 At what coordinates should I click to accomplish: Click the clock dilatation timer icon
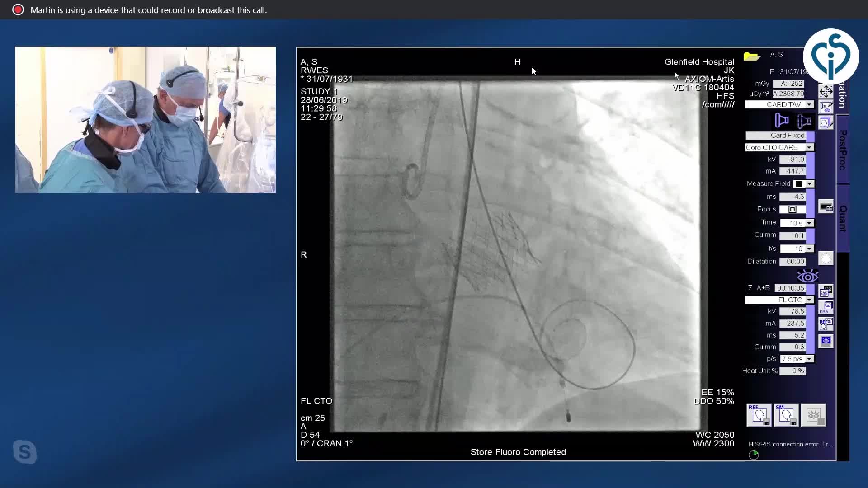[826, 259]
